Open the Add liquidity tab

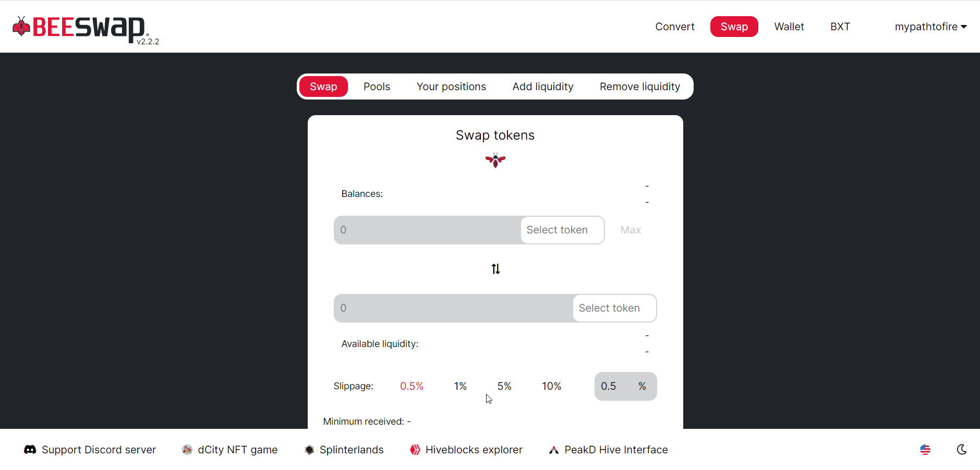click(x=543, y=86)
